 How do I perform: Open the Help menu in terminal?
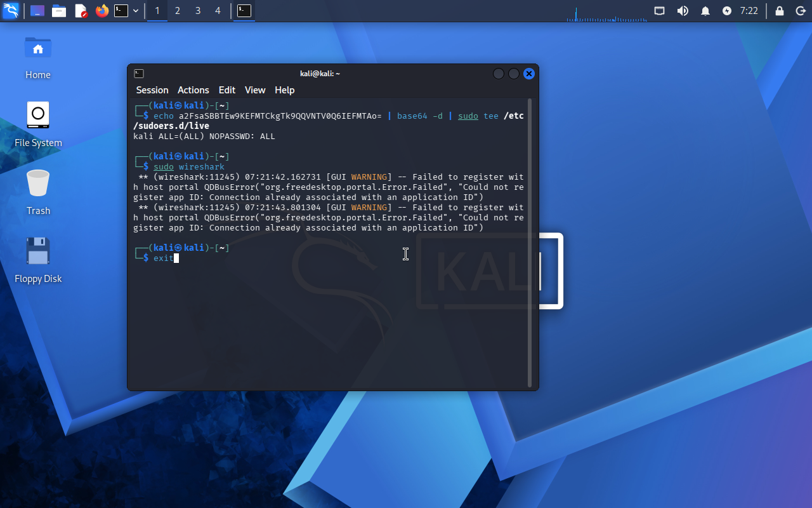click(285, 90)
